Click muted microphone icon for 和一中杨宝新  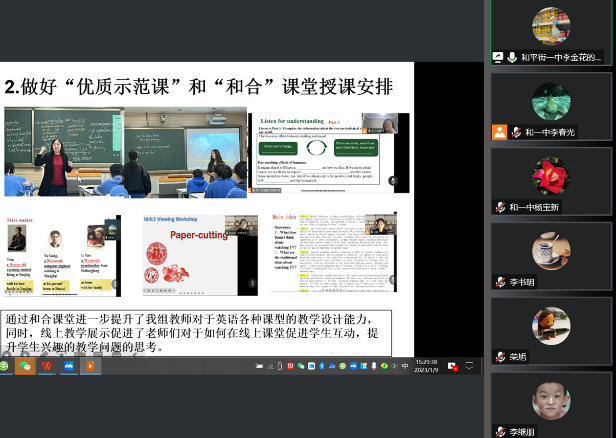point(500,207)
